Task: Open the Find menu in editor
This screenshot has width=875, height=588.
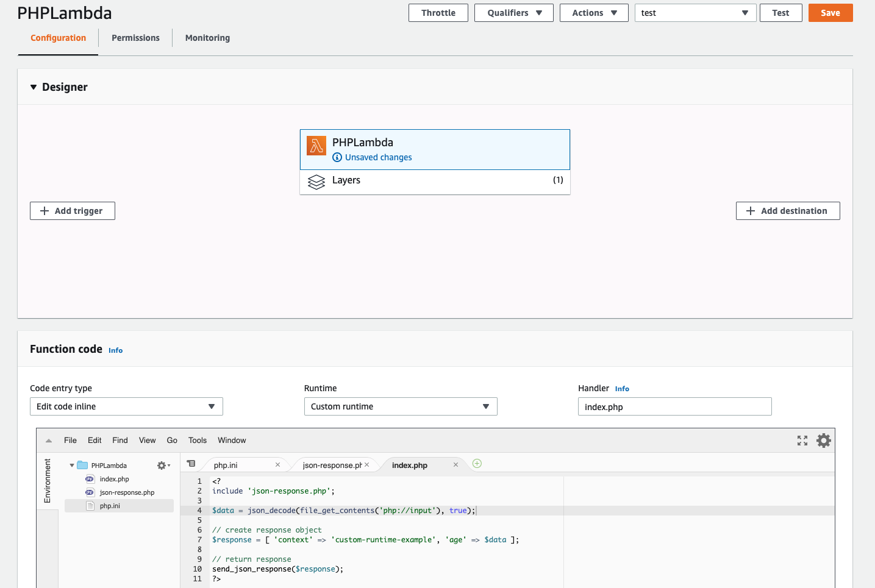Action: click(x=120, y=441)
